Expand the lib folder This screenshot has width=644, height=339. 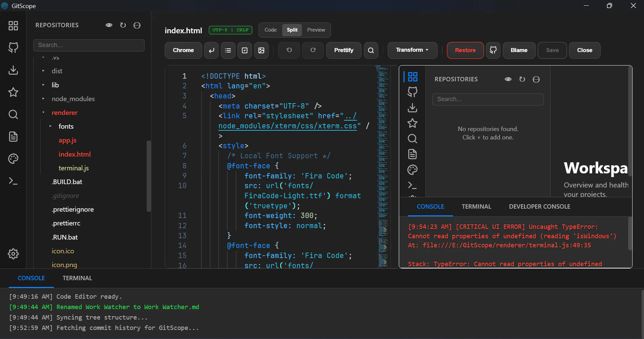tap(43, 85)
